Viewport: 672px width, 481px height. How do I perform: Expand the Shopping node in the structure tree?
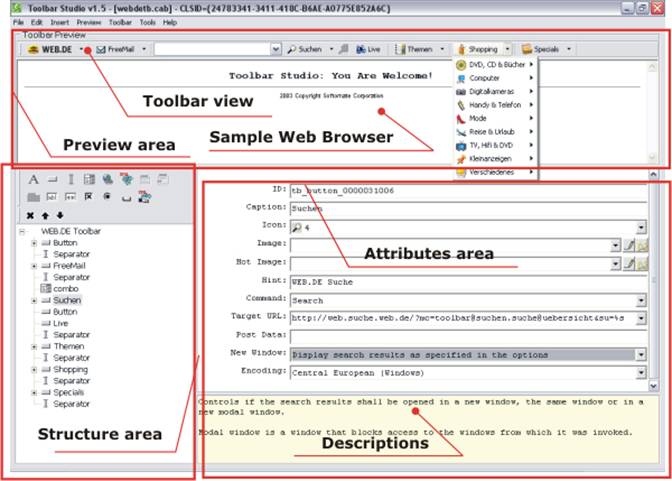(x=34, y=370)
